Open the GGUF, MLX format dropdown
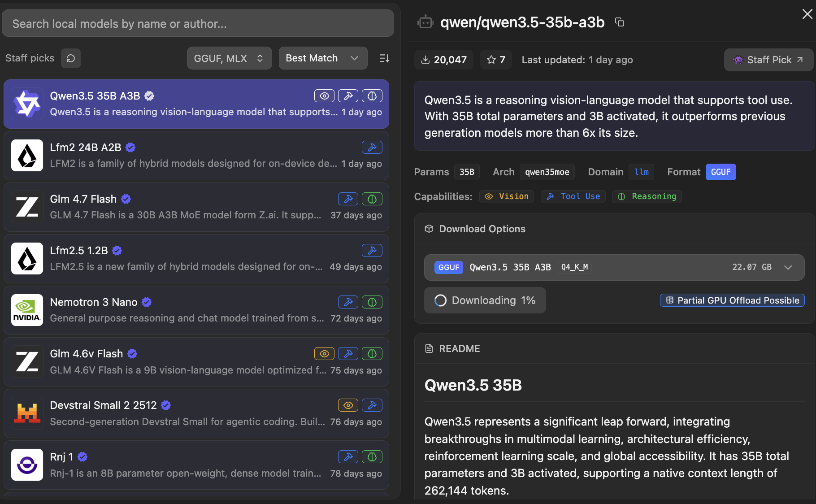The image size is (816, 504). pos(229,58)
